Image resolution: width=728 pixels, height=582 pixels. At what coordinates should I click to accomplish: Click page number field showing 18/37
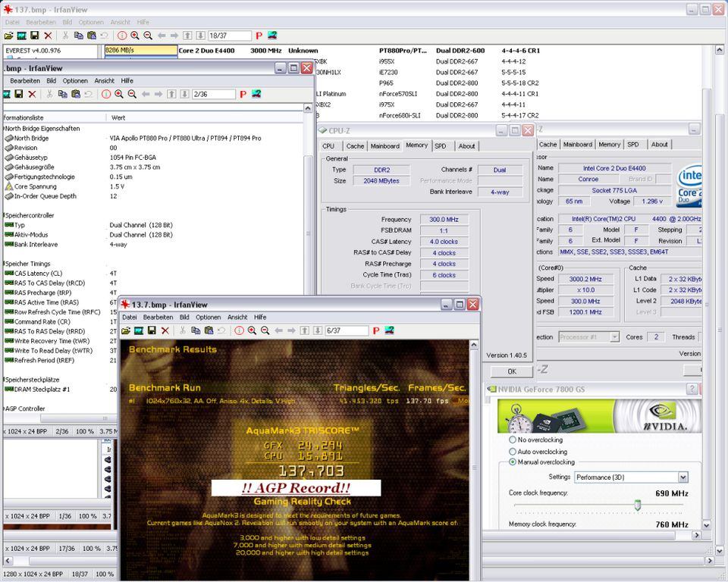229,36
